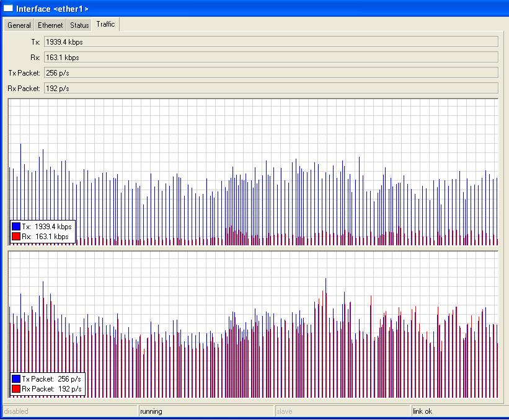Focus the Tx Packet field showing 256 p/s
This screenshot has height=420, width=509.
[x=270, y=73]
